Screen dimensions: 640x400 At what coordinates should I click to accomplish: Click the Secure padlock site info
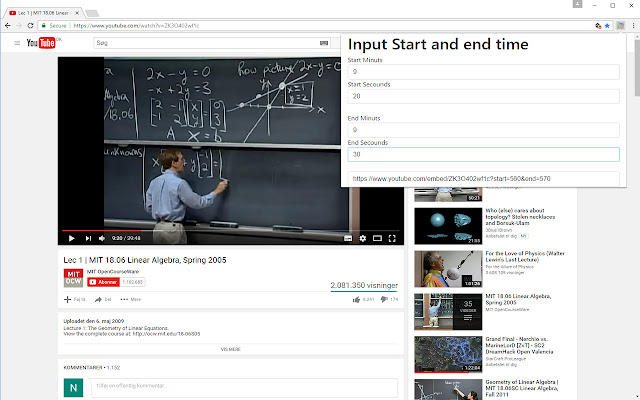pyautogui.click(x=54, y=26)
